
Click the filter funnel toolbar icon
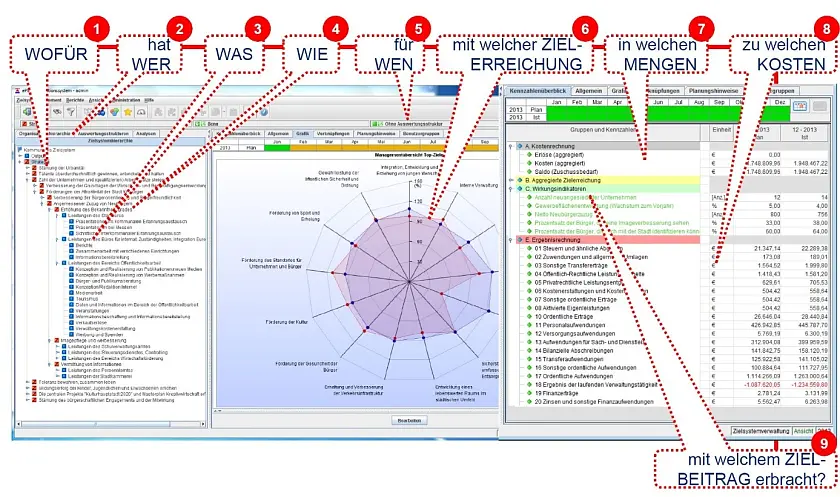tap(71, 112)
